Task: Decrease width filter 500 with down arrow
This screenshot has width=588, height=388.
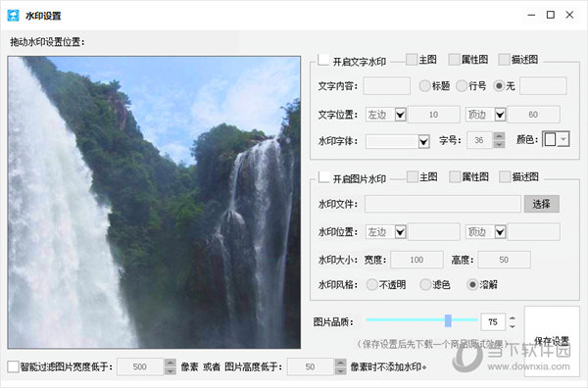Action: [x=170, y=370]
